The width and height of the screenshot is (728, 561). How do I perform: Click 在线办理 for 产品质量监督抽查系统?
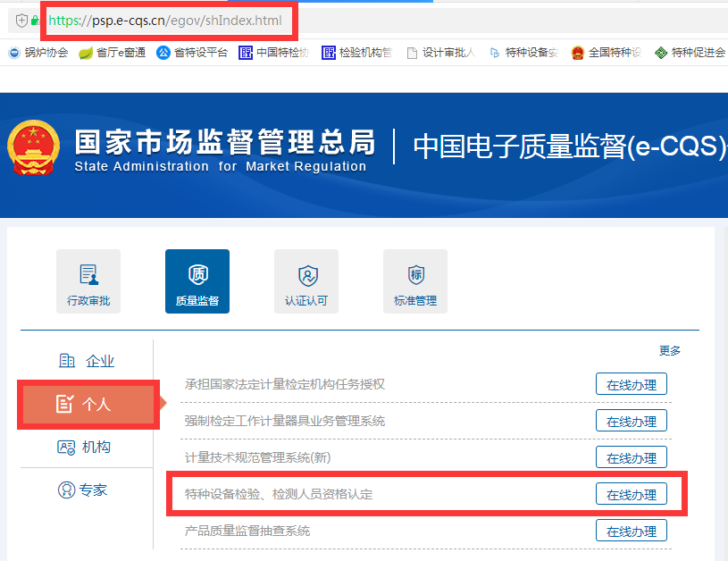631,532
